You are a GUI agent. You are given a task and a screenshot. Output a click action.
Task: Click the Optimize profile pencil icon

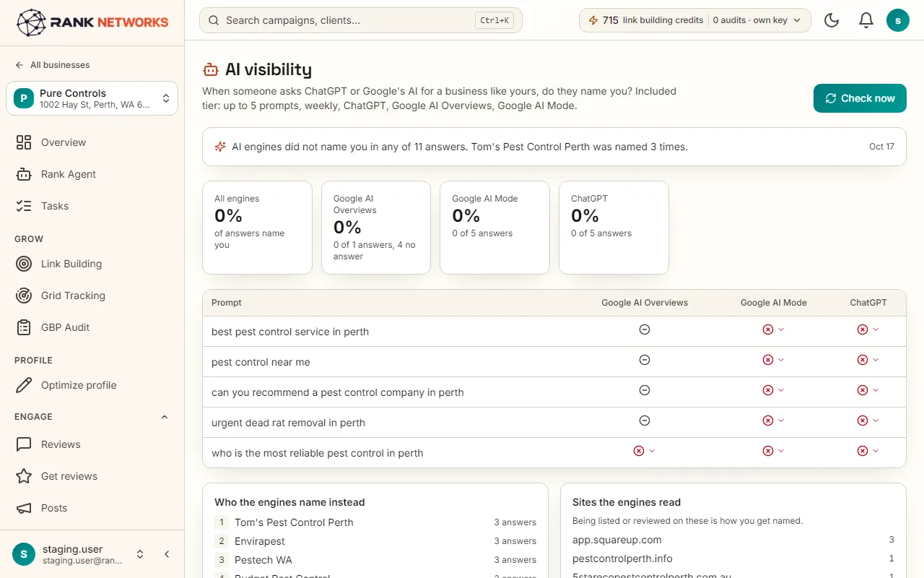[x=24, y=385]
